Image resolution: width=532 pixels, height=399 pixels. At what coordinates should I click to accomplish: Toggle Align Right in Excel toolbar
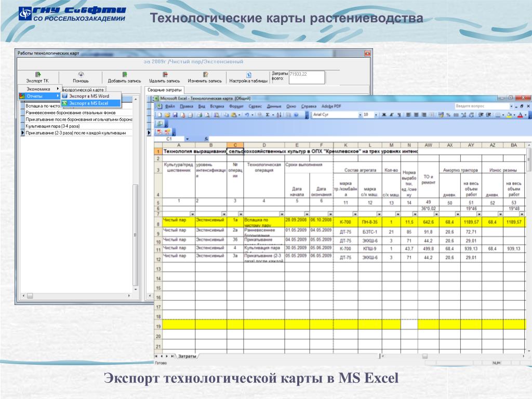pyautogui.click(x=424, y=115)
